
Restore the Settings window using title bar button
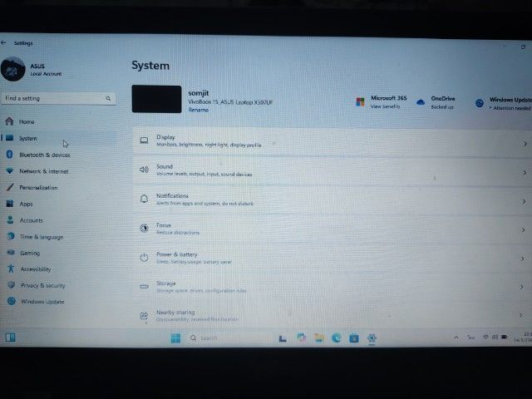click(523, 47)
